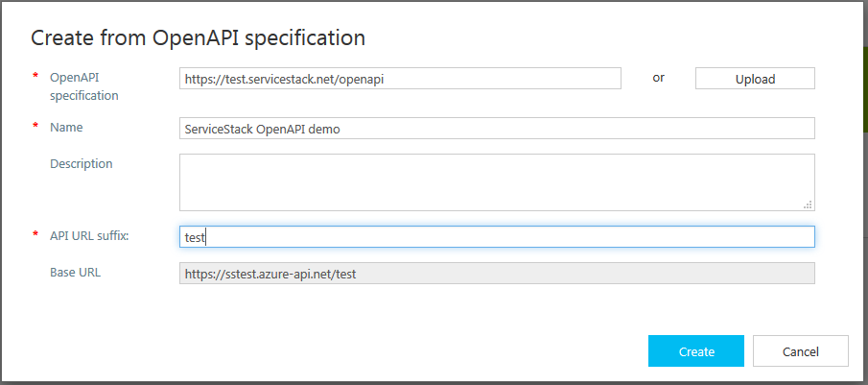This screenshot has height=385, width=868.
Task: Select the API URL suffix input field
Action: coord(496,236)
